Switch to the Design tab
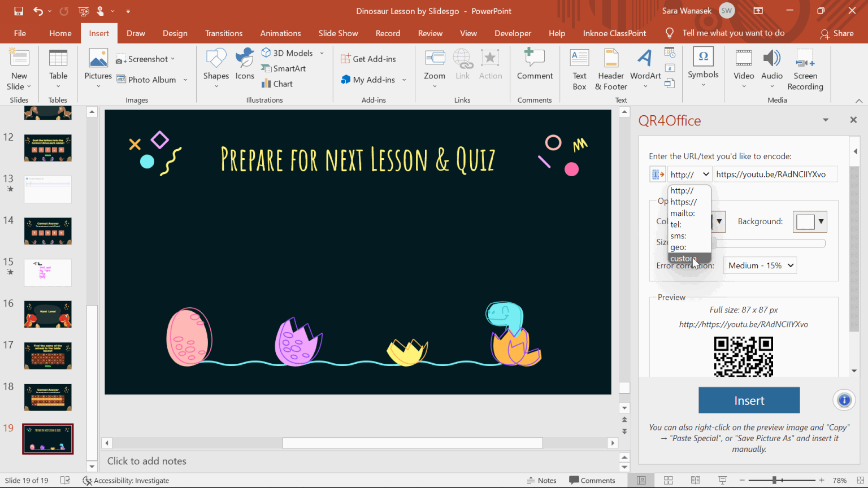Viewport: 868px width, 488px height. point(175,33)
